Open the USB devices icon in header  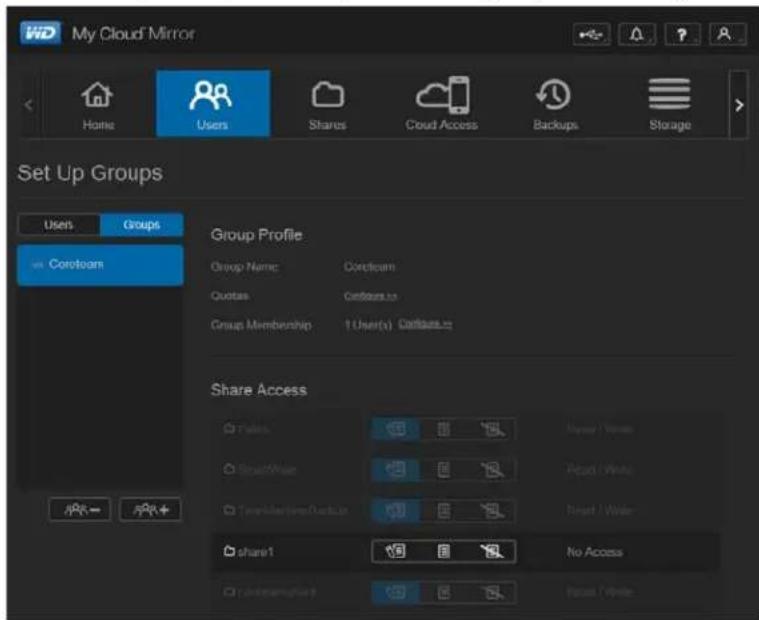coord(591,34)
